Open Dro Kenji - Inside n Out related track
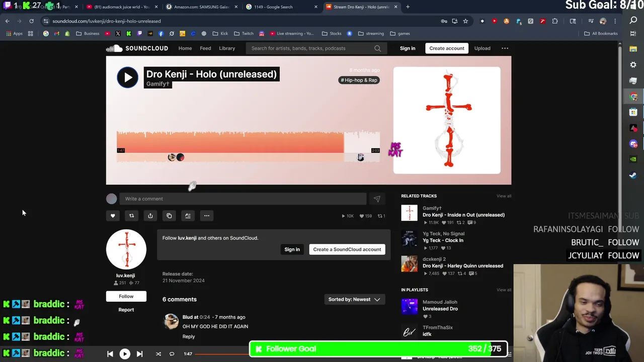 tap(463, 215)
